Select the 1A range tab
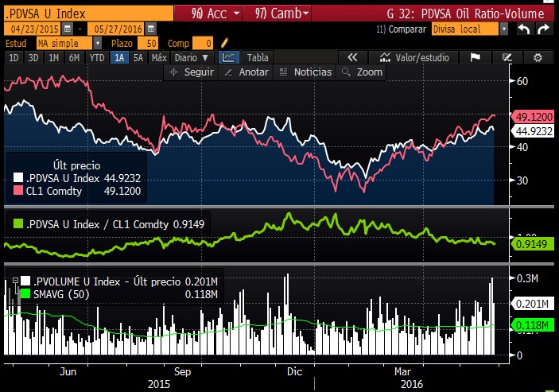Screen dimensions: 559x392 click(x=119, y=57)
